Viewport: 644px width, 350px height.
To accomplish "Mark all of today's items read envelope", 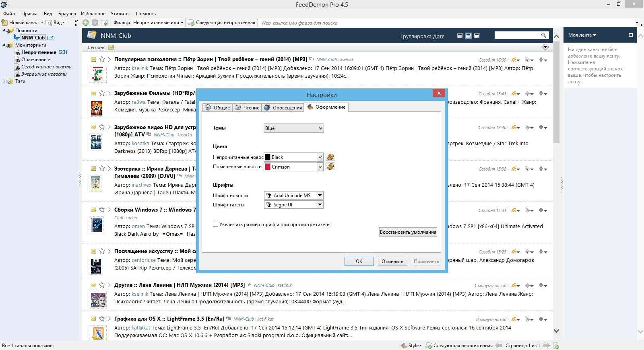I will [111, 47].
